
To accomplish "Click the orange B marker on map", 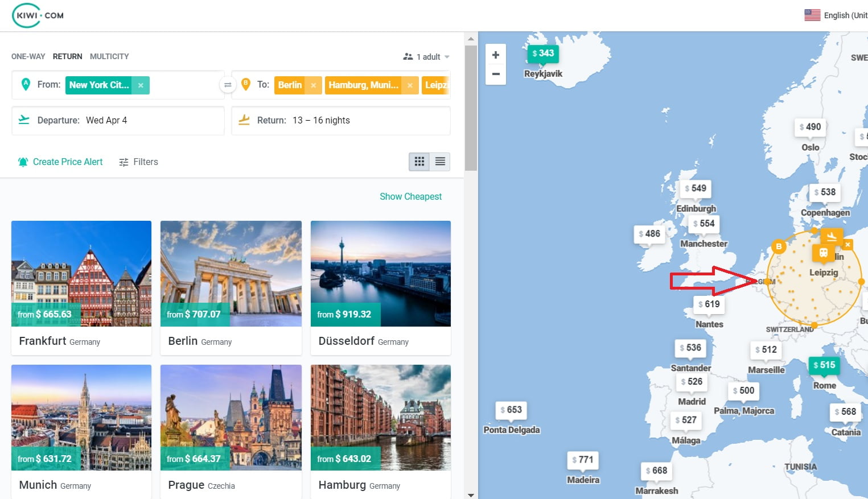I will point(779,246).
